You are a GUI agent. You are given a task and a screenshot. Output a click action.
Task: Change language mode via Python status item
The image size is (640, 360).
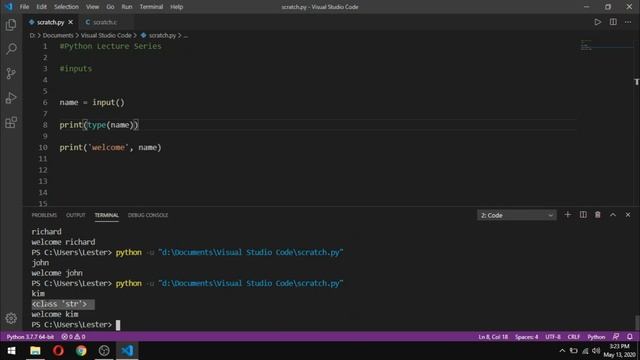point(596,337)
